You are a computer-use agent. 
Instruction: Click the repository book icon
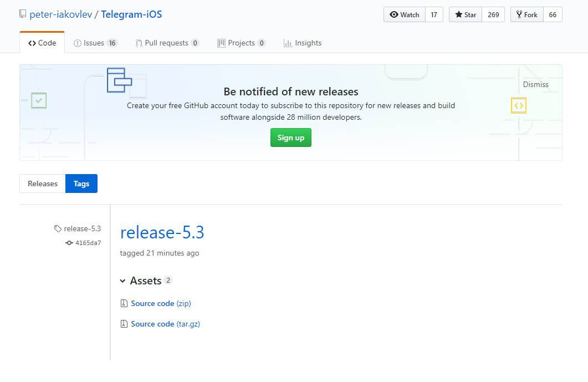click(x=23, y=14)
